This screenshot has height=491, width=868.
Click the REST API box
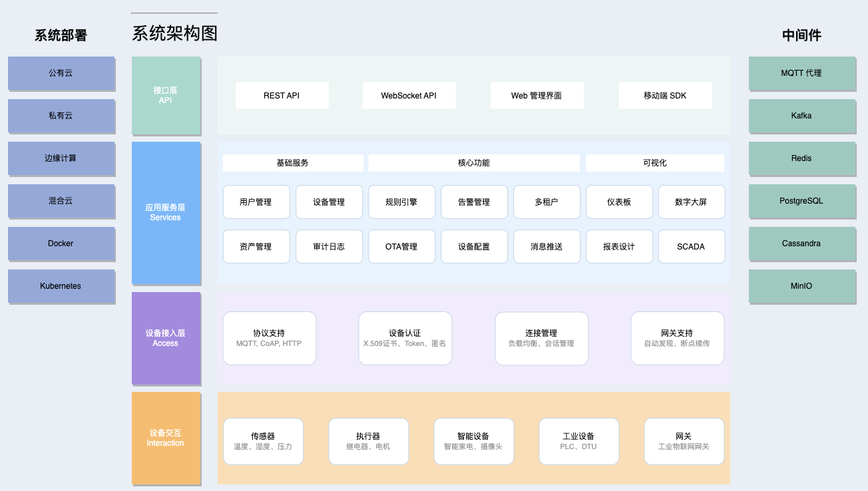tap(282, 95)
